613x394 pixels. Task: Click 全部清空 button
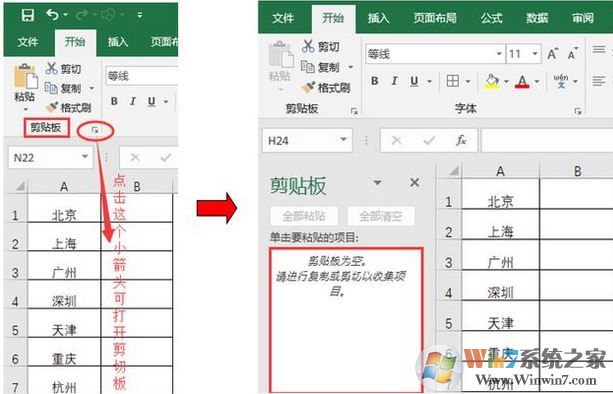[381, 216]
